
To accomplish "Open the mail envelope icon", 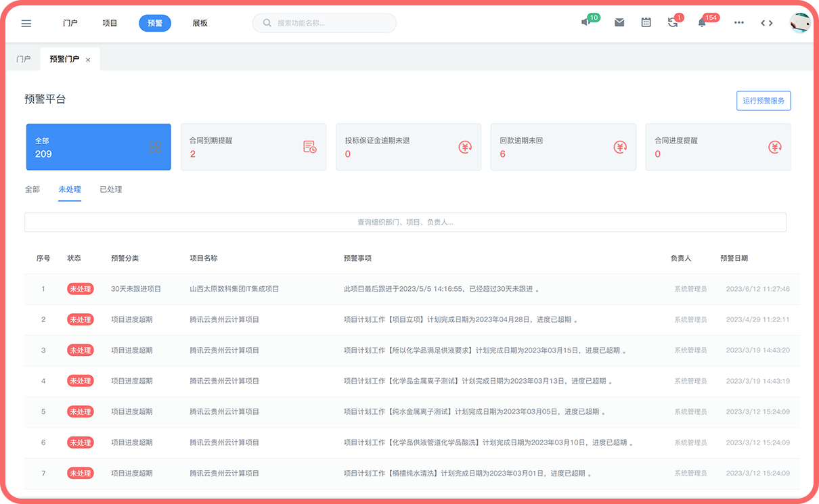I will pyautogui.click(x=619, y=22).
